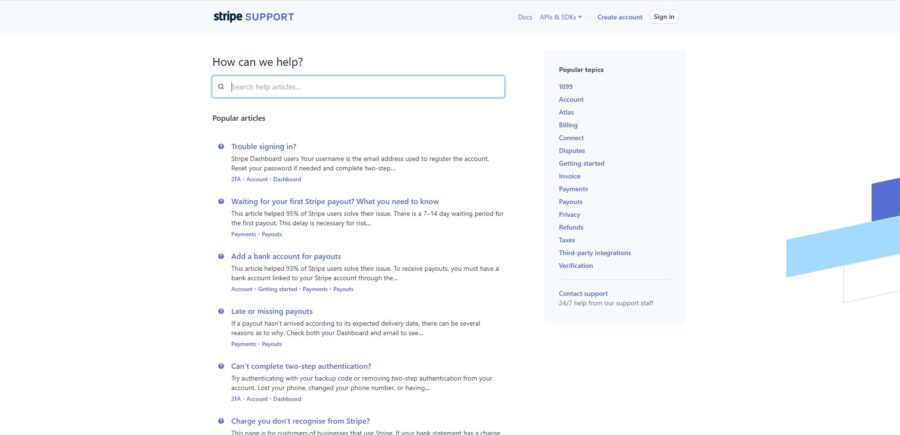
Task: Focus the Search help articles field
Action: (358, 87)
